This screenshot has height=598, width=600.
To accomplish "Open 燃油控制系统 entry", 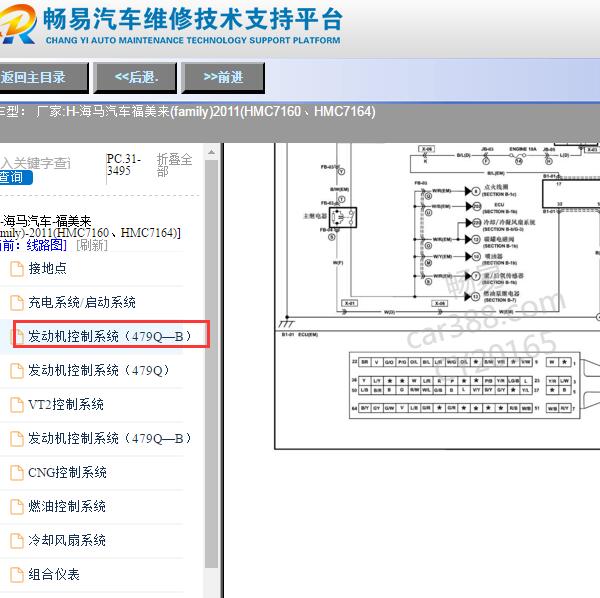I will pyautogui.click(x=67, y=507).
